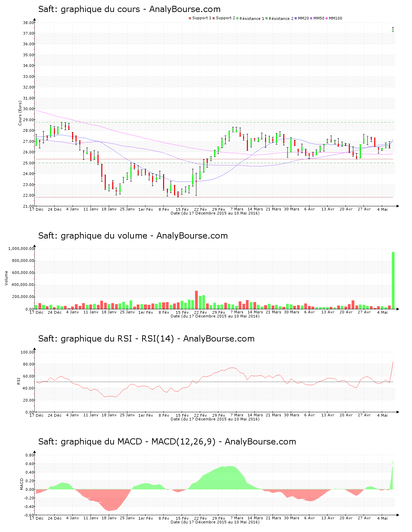This screenshot has width=412, height=532.
Task: Click the 'MACD' vertical axis label
Action: coord(22,484)
